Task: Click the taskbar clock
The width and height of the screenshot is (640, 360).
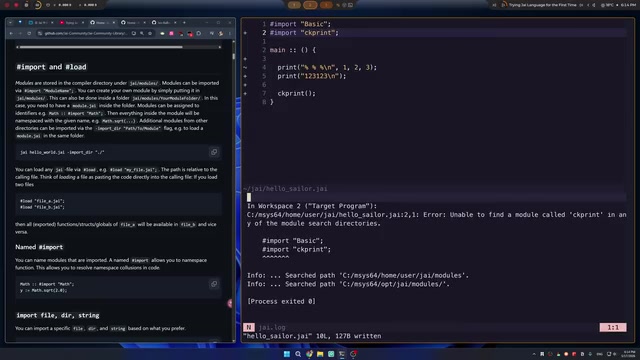Action: tap(629, 353)
